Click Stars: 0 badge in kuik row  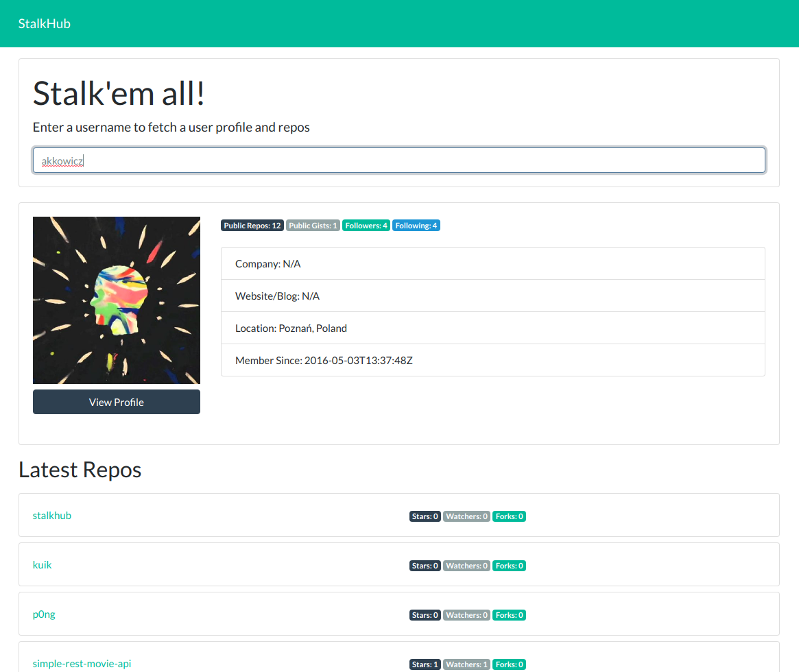click(425, 566)
